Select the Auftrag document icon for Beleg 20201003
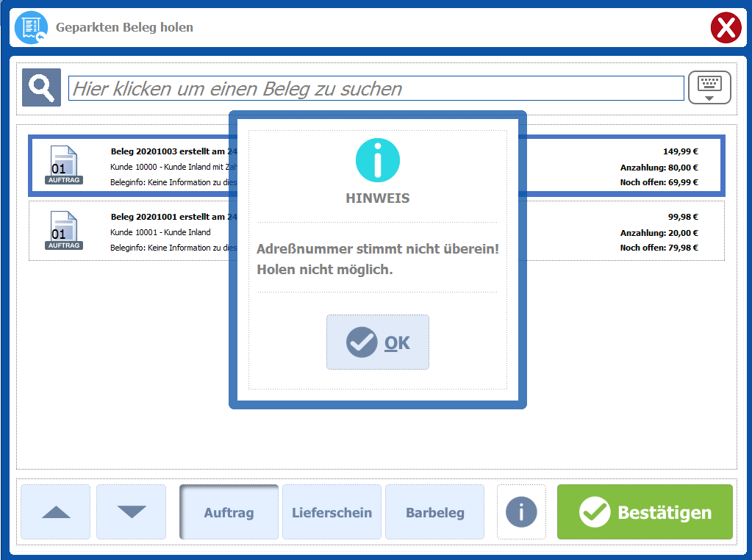The width and height of the screenshot is (752, 560). coord(64,165)
